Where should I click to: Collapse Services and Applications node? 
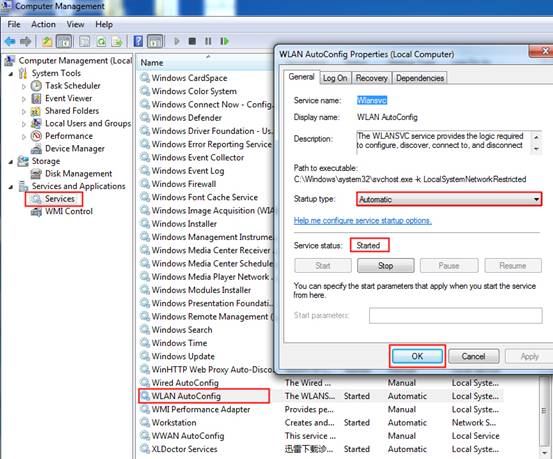[11, 187]
